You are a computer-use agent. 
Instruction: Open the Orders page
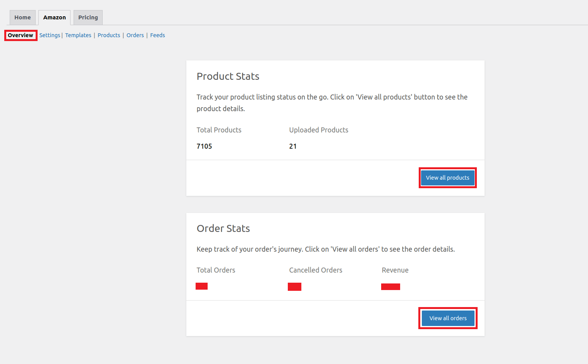click(135, 35)
